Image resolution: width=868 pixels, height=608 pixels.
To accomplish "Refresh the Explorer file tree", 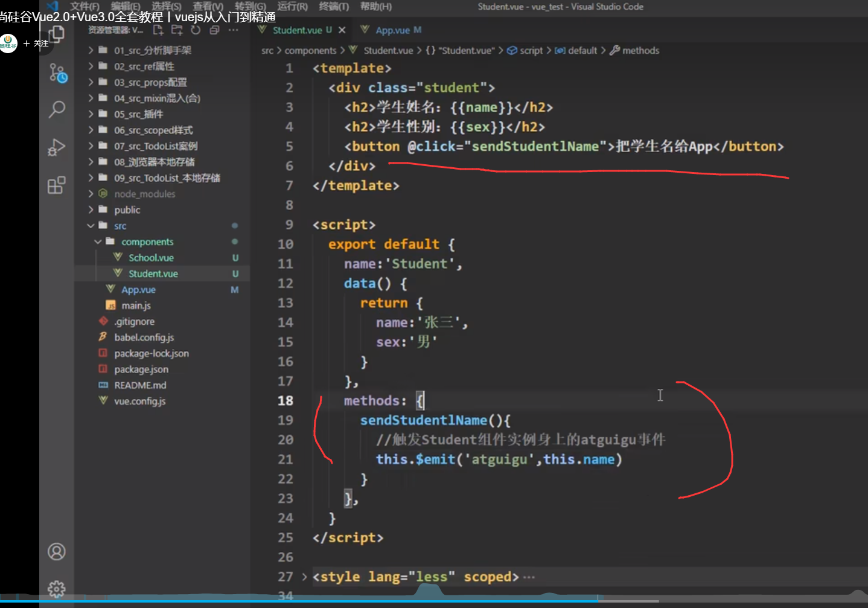I will [x=196, y=30].
